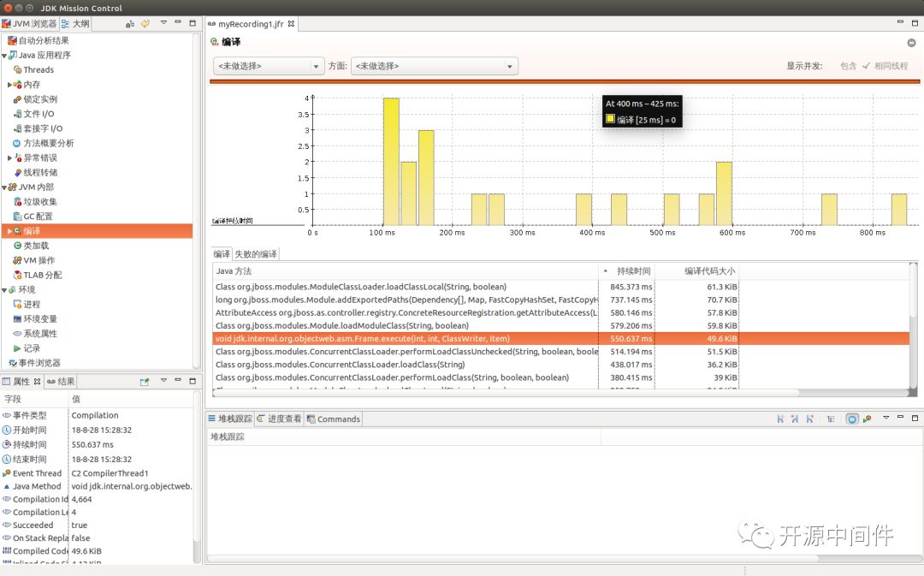Click the compilation table horizontal scrollbar

[506, 392]
